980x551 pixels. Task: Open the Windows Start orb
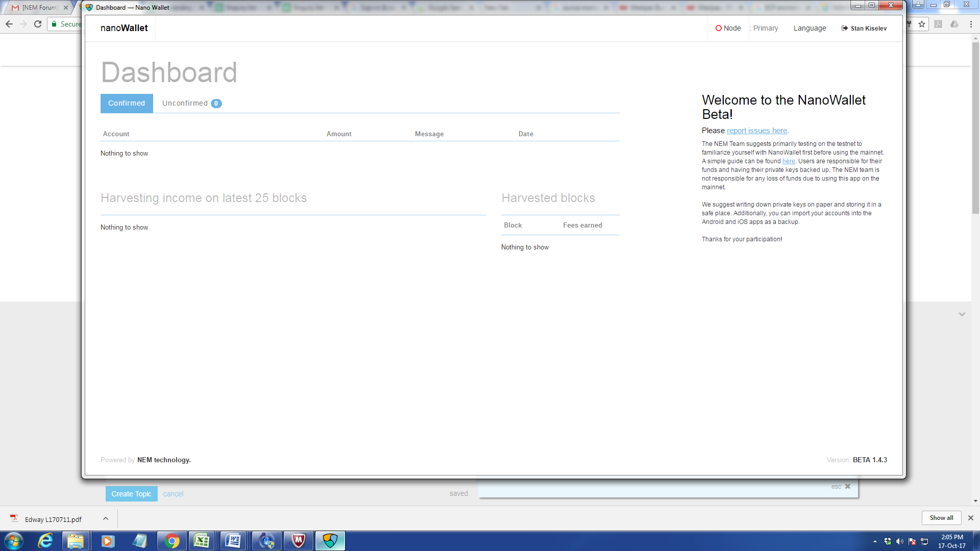click(x=14, y=541)
